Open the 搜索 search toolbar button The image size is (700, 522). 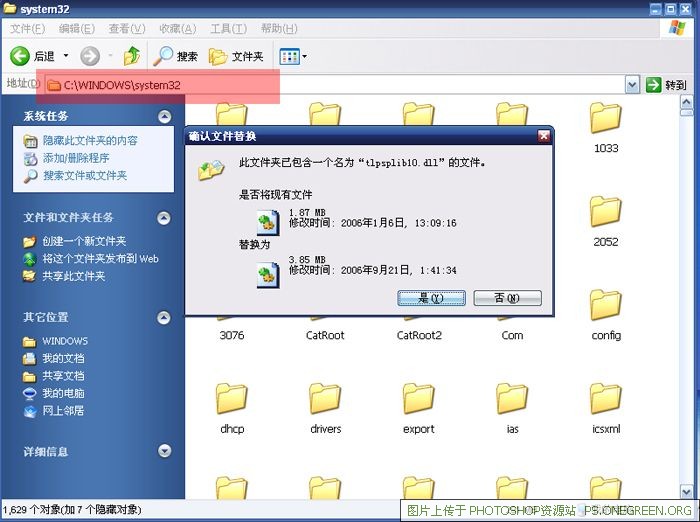pyautogui.click(x=175, y=56)
